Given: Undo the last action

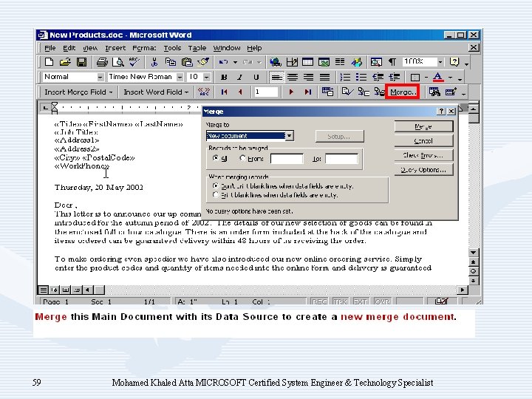Looking at the screenshot, I should coord(224,62).
